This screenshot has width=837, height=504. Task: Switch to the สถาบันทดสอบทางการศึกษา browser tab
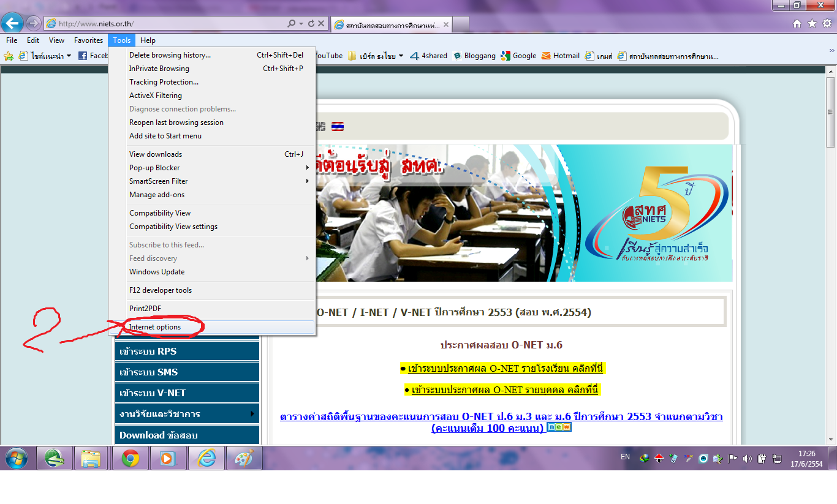(392, 24)
